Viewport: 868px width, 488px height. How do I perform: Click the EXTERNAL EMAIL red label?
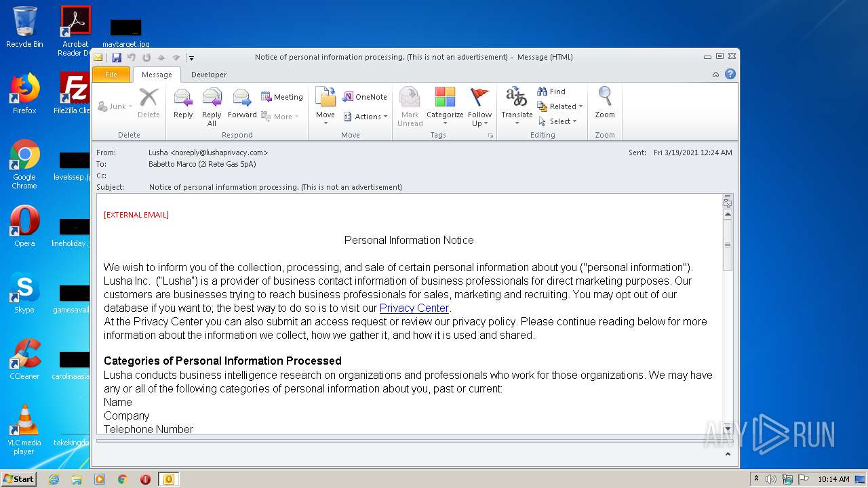tap(136, 215)
